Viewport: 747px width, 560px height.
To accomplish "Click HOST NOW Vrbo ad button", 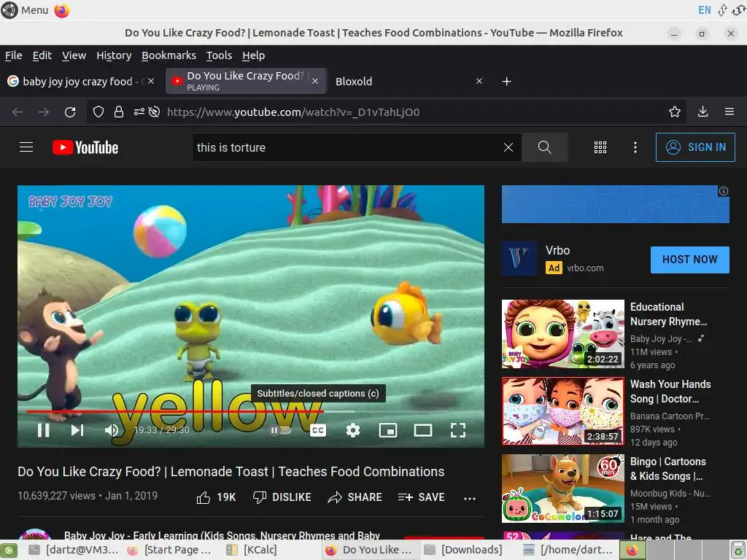I will click(x=689, y=260).
